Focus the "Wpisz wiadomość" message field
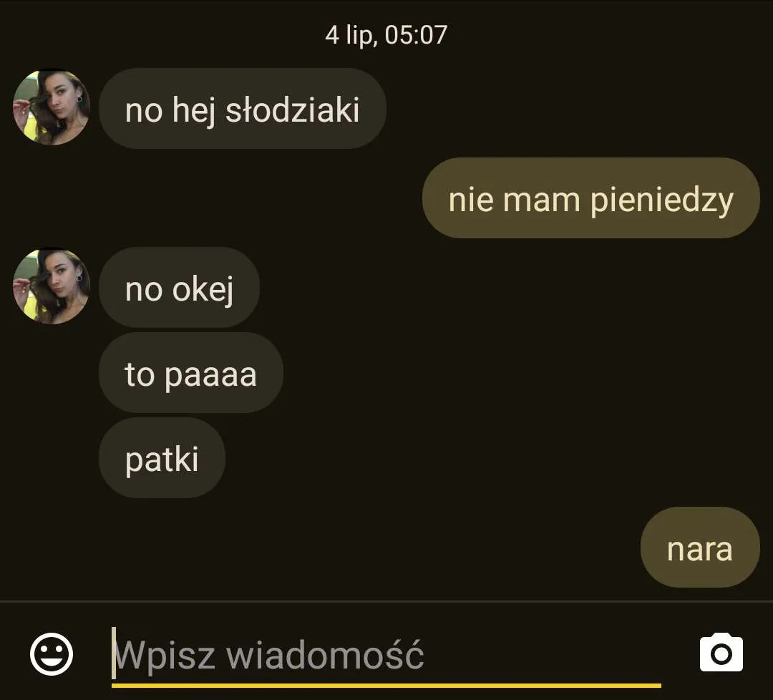This screenshot has width=773, height=700. 386,655
